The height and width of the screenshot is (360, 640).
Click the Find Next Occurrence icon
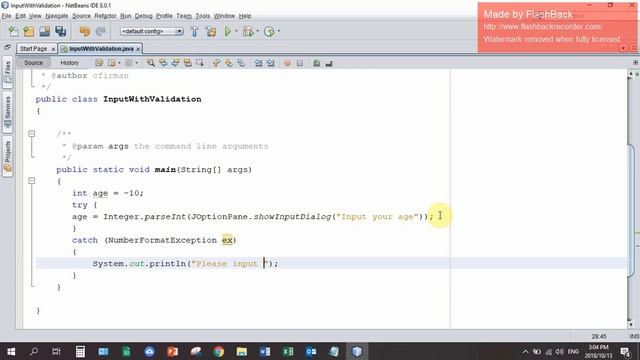(x=175, y=63)
